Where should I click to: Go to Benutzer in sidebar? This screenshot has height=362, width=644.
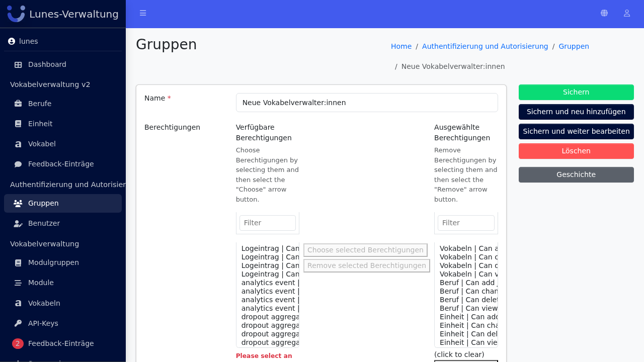(63, 223)
